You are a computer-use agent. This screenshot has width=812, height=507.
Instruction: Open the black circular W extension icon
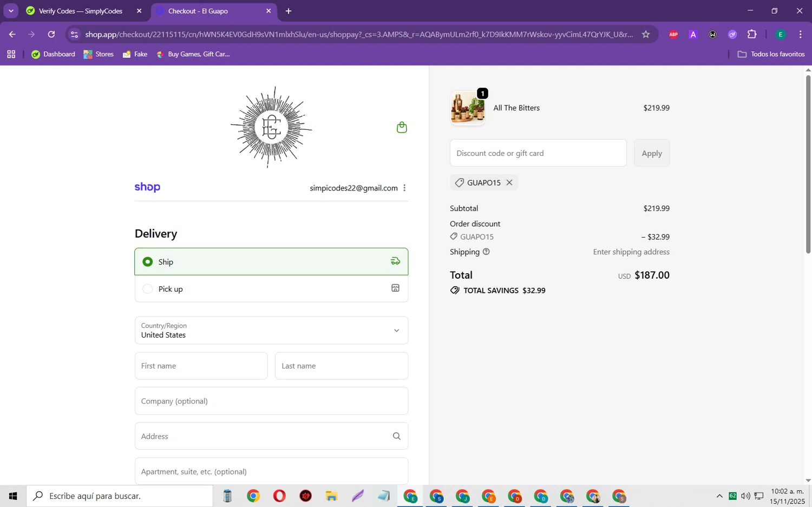click(x=713, y=34)
